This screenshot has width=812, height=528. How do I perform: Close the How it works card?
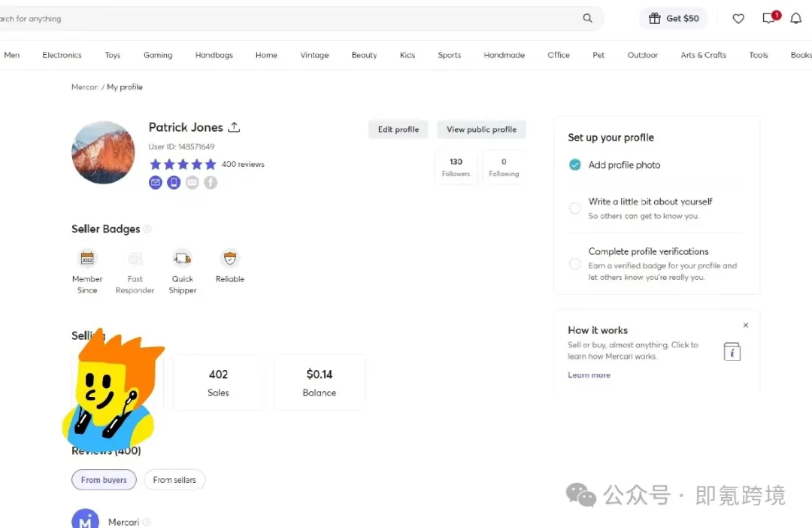coord(746,326)
